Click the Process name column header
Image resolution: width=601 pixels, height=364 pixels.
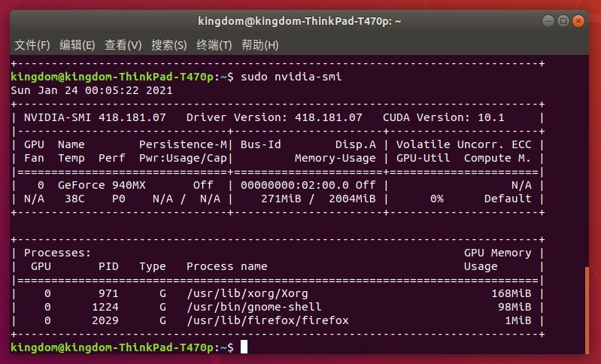pyautogui.click(x=227, y=266)
